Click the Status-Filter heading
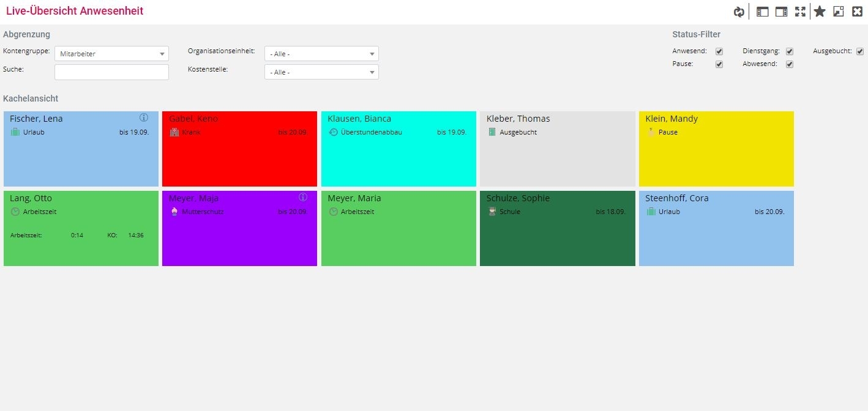 point(696,35)
